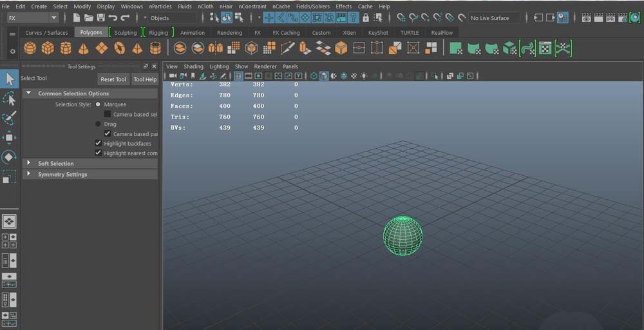Click the shelf menu tab toggle icon
Viewport: 644px width, 330px height.
(x=13, y=34)
